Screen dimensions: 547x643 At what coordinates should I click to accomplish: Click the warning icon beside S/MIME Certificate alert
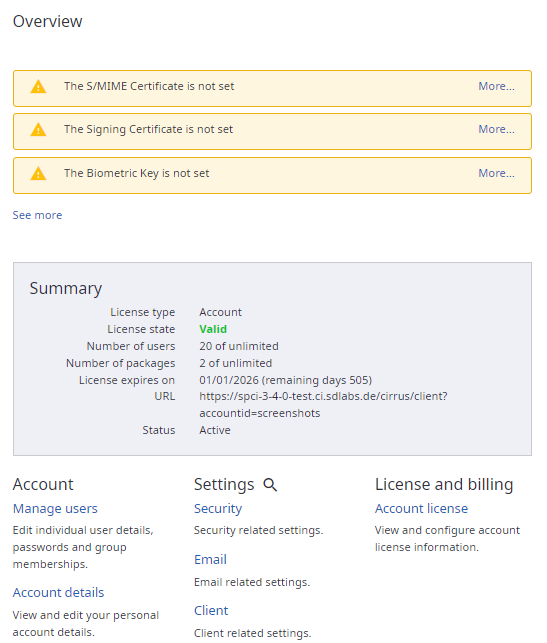pos(38,87)
